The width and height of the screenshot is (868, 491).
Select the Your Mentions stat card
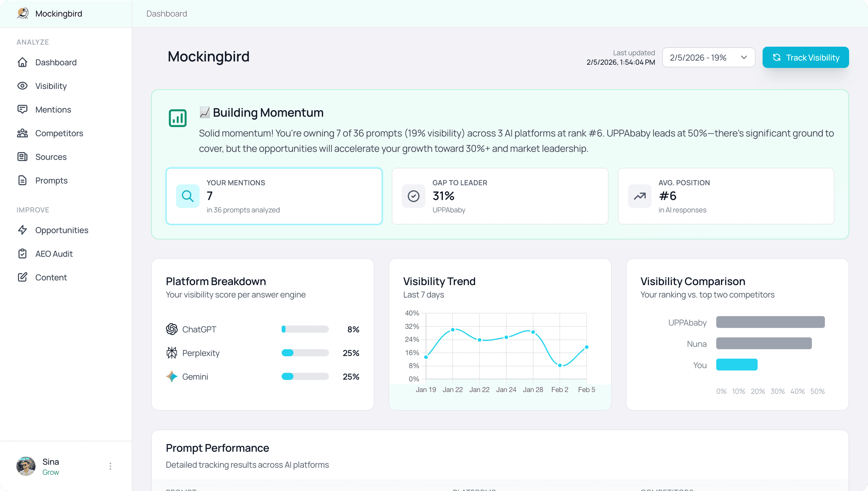coord(274,196)
